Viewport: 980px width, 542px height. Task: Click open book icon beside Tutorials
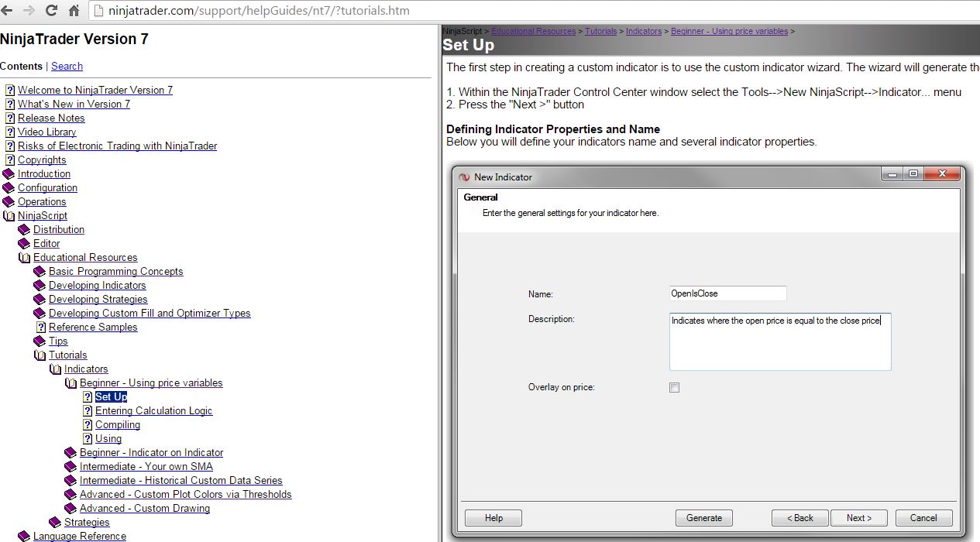point(40,355)
